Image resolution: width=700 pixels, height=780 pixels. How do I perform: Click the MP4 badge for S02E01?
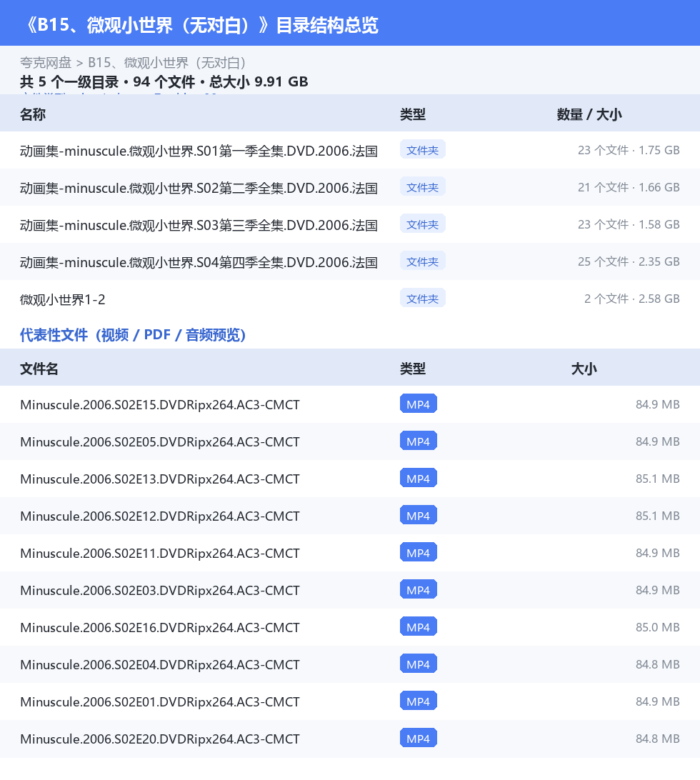coord(419,701)
